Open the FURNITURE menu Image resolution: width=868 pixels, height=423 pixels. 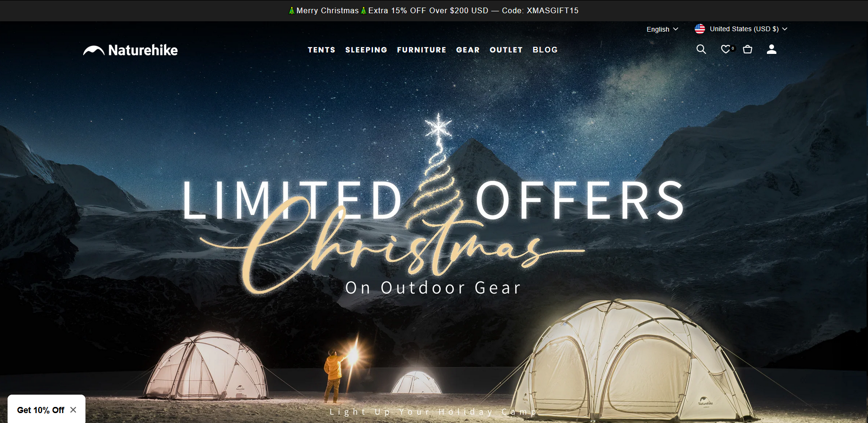click(x=422, y=50)
